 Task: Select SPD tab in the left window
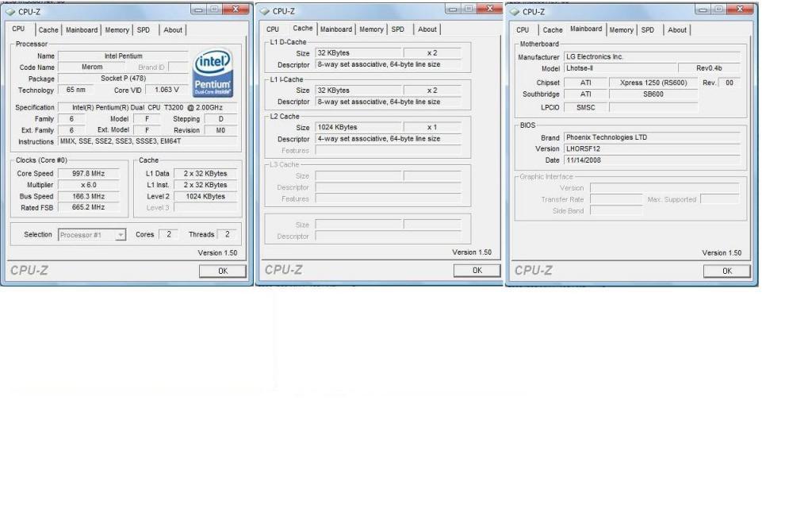144,30
